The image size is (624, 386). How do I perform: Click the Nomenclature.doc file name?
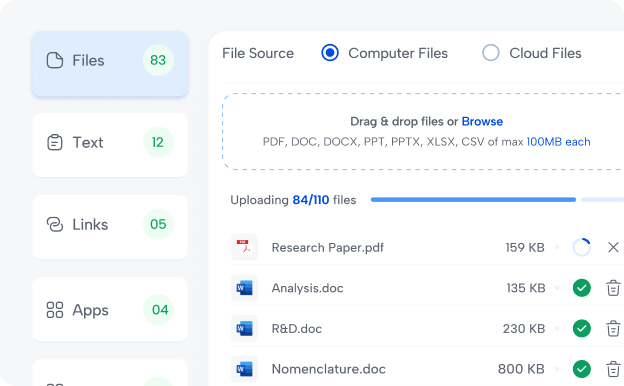pos(328,369)
